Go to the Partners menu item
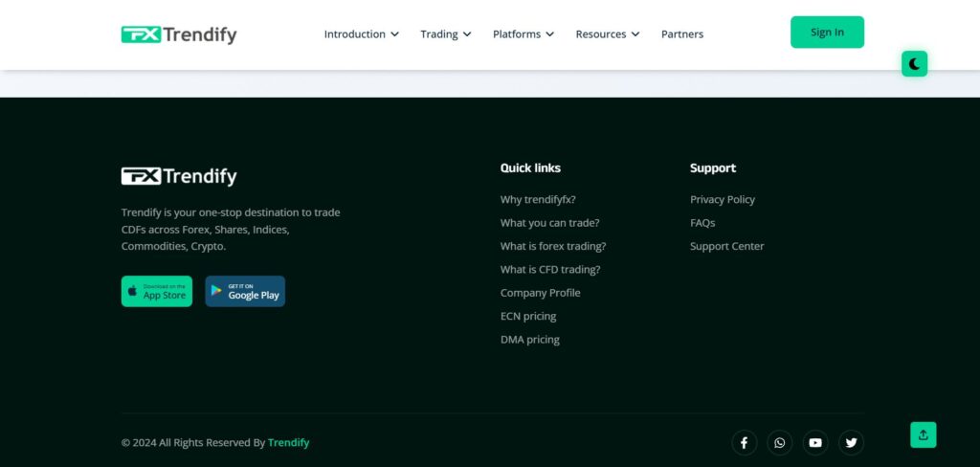 [x=681, y=34]
